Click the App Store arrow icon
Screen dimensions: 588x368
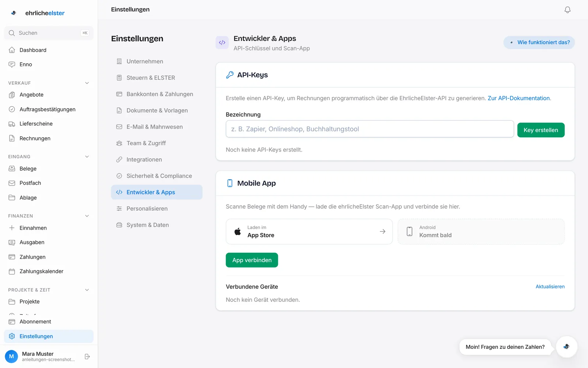383,231
